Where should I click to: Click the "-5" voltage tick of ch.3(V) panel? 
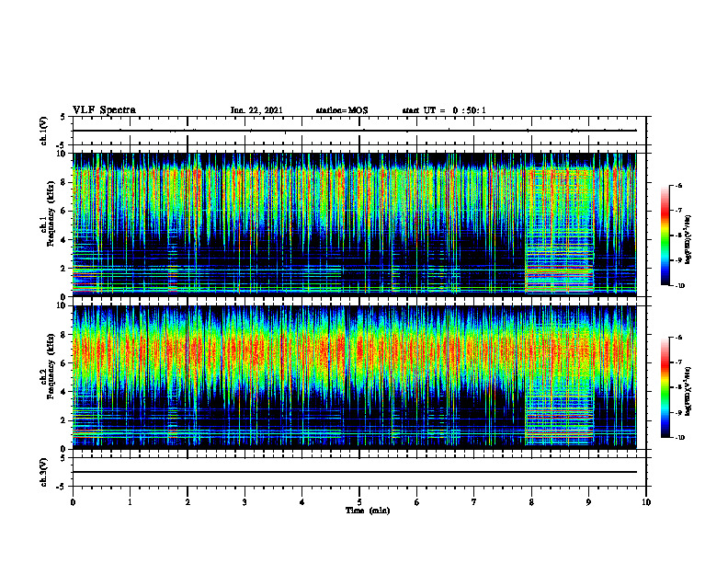pos(62,487)
